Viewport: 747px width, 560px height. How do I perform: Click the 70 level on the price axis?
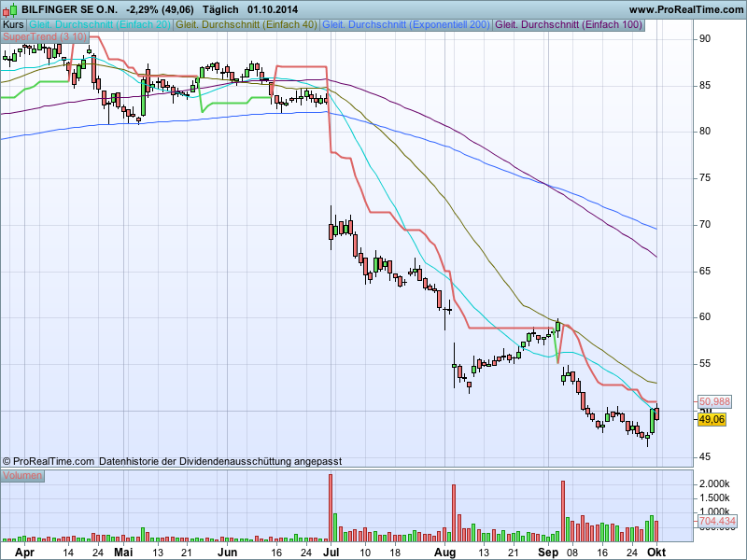point(706,225)
